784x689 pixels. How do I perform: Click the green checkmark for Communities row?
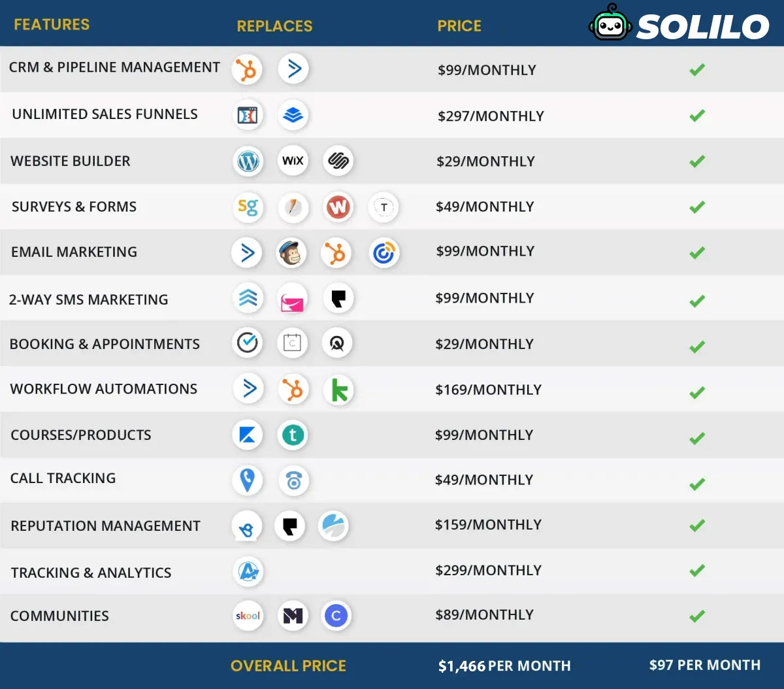[x=697, y=616]
